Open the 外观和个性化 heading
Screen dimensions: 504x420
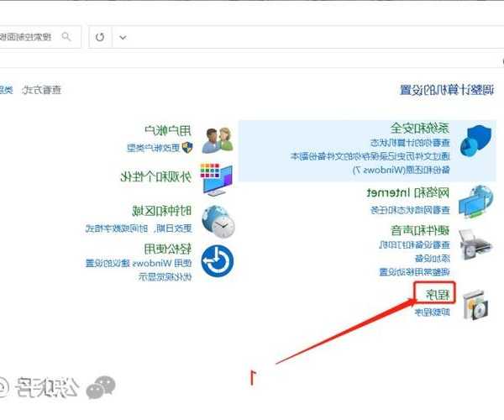point(156,176)
